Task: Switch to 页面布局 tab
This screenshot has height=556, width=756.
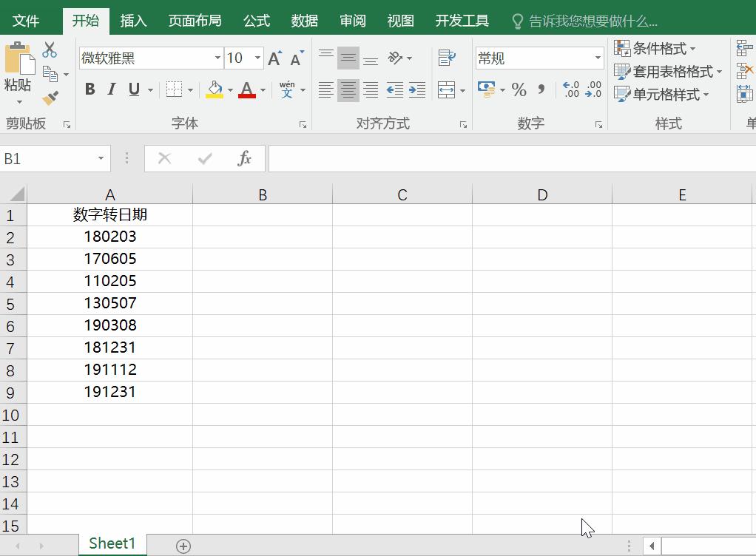Action: click(x=195, y=21)
